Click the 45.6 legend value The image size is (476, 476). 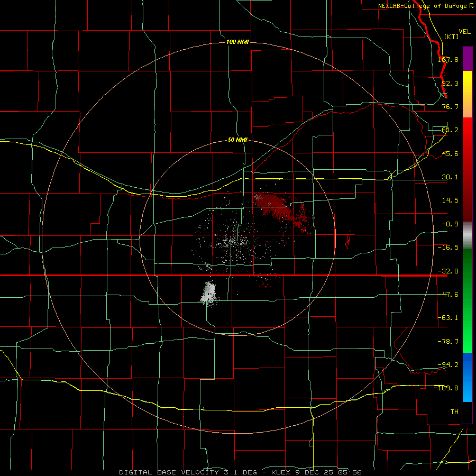[450, 153]
